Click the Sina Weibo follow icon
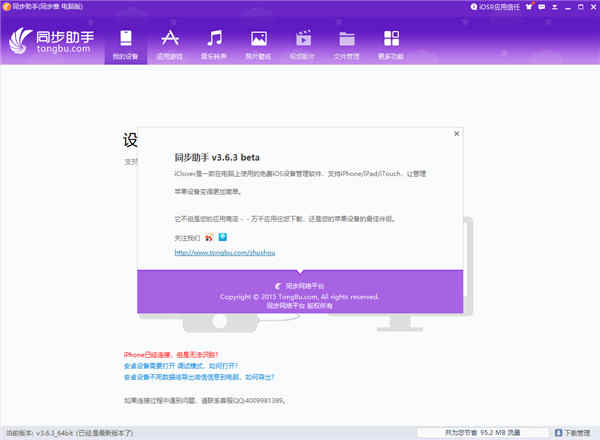 point(209,238)
